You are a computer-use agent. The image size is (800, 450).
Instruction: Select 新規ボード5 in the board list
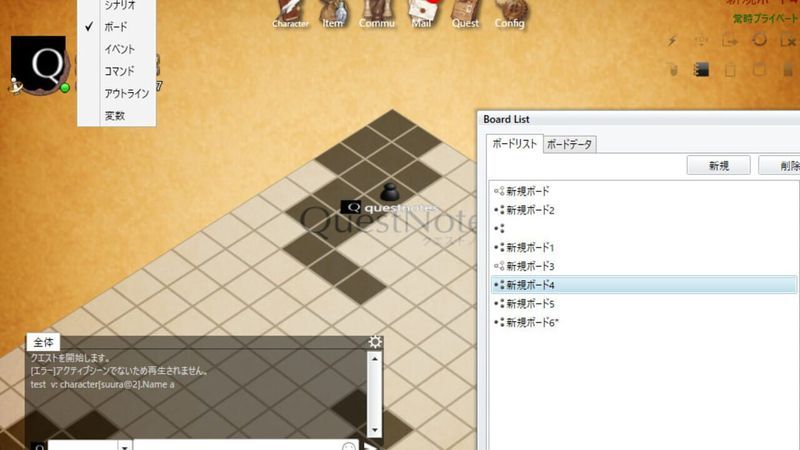[643, 304]
